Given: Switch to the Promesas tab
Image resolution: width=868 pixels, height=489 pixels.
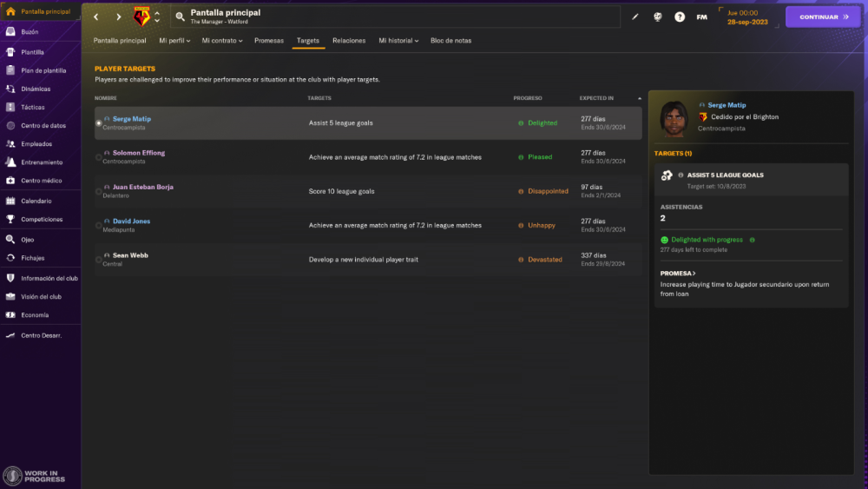Looking at the screenshot, I should (268, 41).
